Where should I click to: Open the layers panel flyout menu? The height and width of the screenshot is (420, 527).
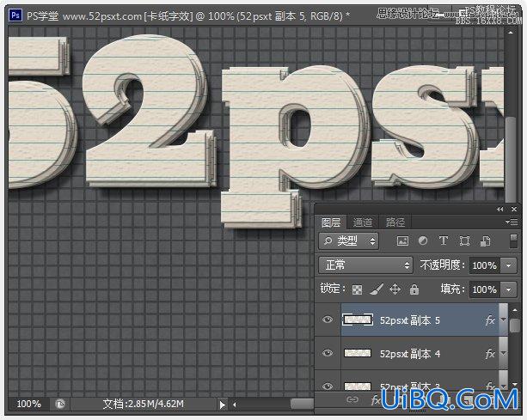[x=512, y=222]
